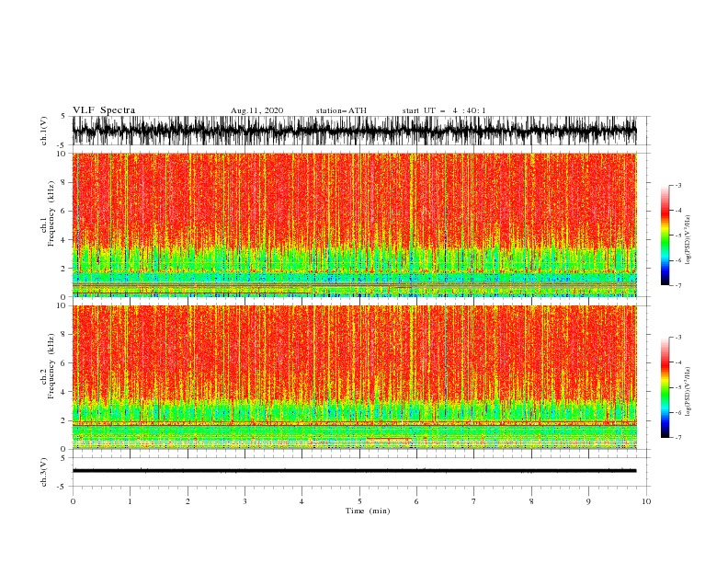Screen dimensions: 728x563
Task: Click the "-7" value on ch.1 colorbar
Action: [x=677, y=285]
